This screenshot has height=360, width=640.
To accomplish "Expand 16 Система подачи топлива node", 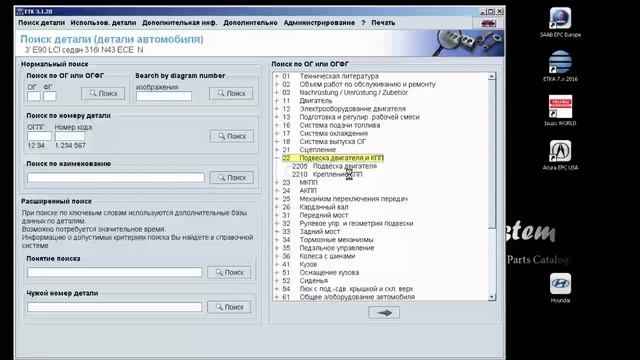I will click(x=277, y=125).
